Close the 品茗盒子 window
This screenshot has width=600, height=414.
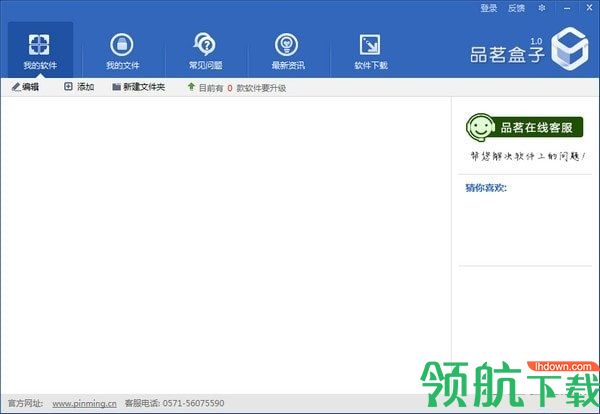[x=589, y=8]
